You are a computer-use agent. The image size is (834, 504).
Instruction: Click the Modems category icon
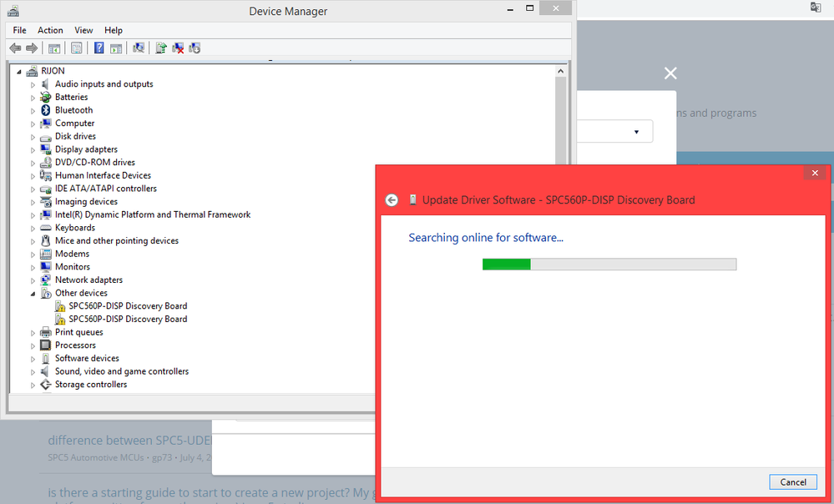click(46, 255)
